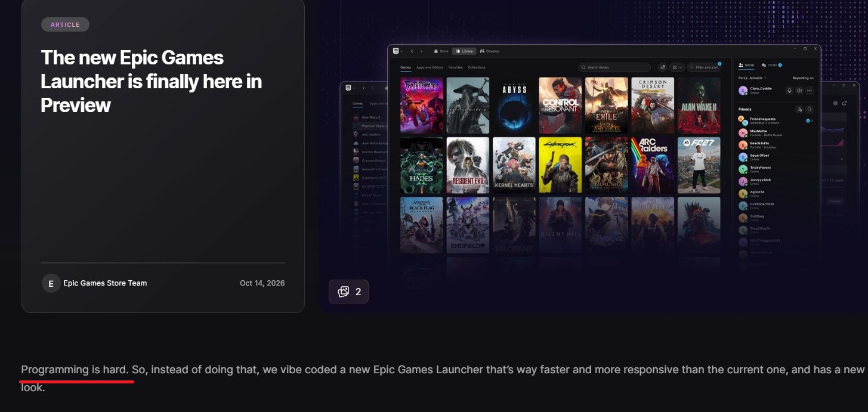Open the Epic Games Store Team author link
The width and height of the screenshot is (868, 412).
tap(105, 283)
